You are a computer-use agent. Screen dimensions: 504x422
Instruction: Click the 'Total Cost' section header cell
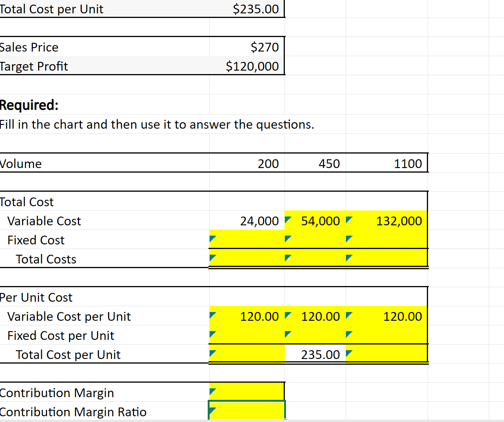click(x=105, y=201)
